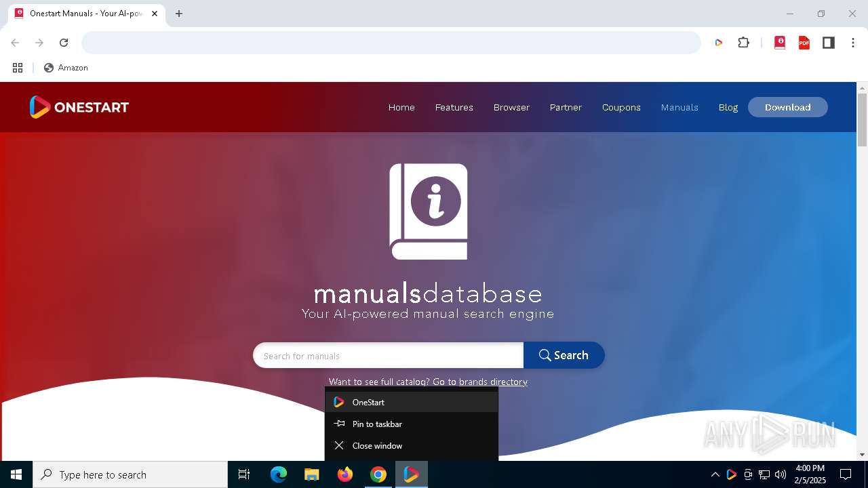The height and width of the screenshot is (488, 868).
Task: Click the OneStart system tray icon
Action: 731,474
